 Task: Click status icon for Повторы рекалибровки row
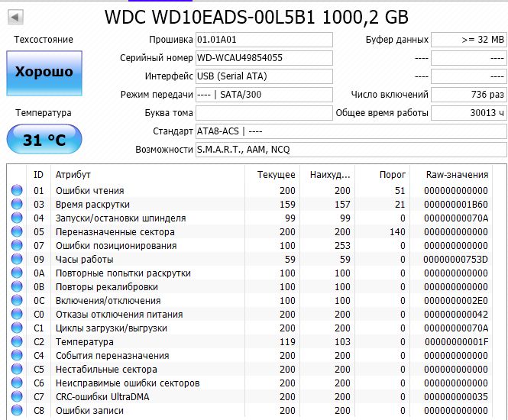click(17, 286)
